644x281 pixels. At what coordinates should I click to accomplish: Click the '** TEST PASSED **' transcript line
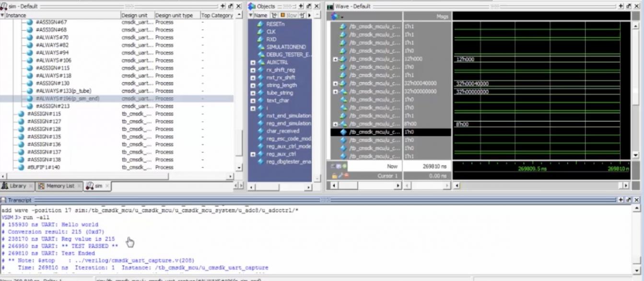pos(60,246)
